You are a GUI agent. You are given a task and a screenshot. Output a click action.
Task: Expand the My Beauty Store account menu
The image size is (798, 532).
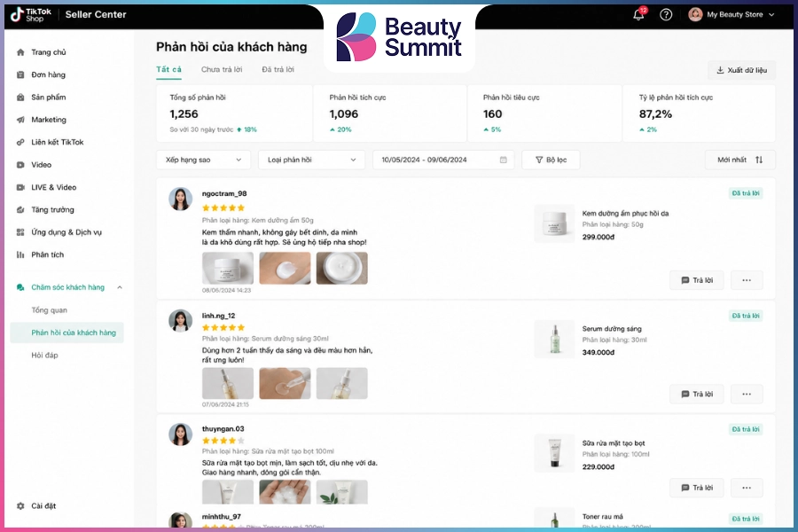[x=771, y=15]
